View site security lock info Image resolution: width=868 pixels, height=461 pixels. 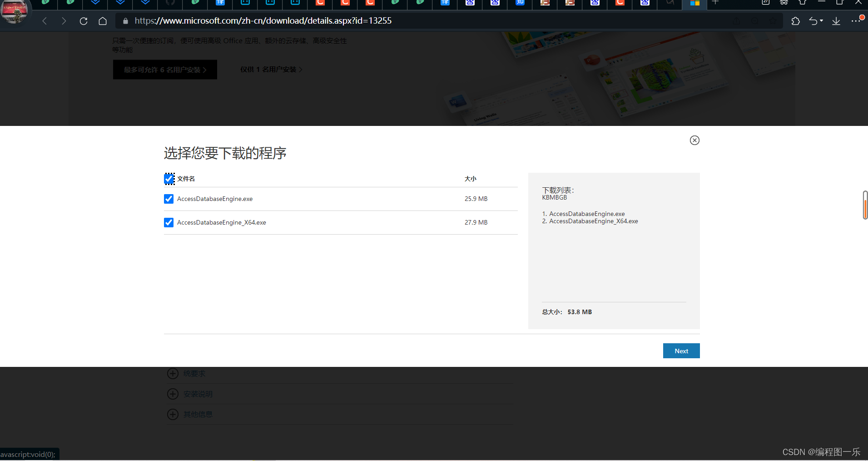[126, 21]
